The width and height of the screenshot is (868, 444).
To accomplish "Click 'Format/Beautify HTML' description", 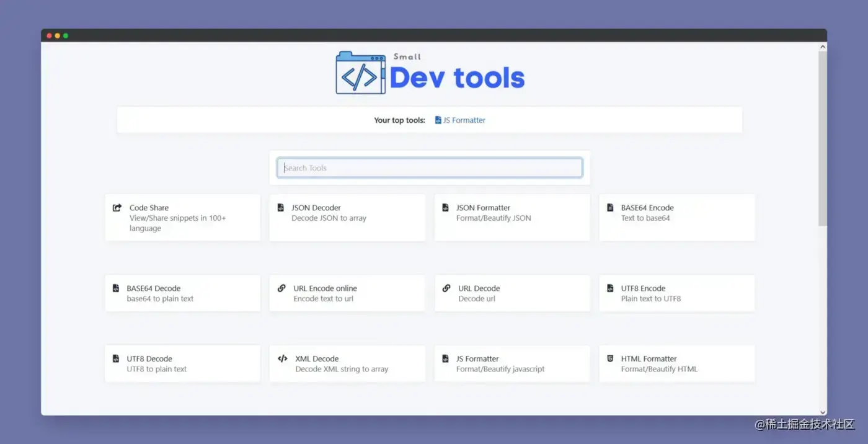I will pos(659,369).
